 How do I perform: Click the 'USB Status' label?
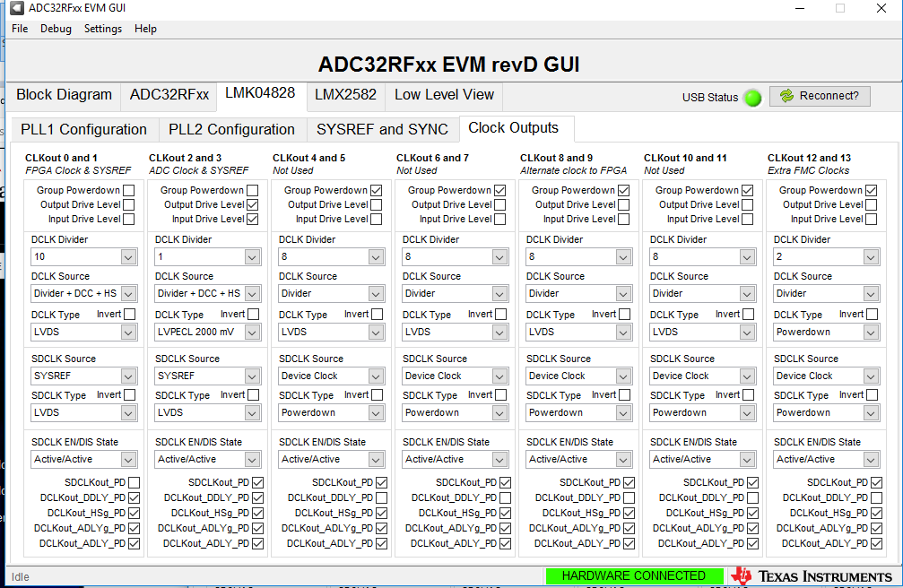tap(710, 98)
